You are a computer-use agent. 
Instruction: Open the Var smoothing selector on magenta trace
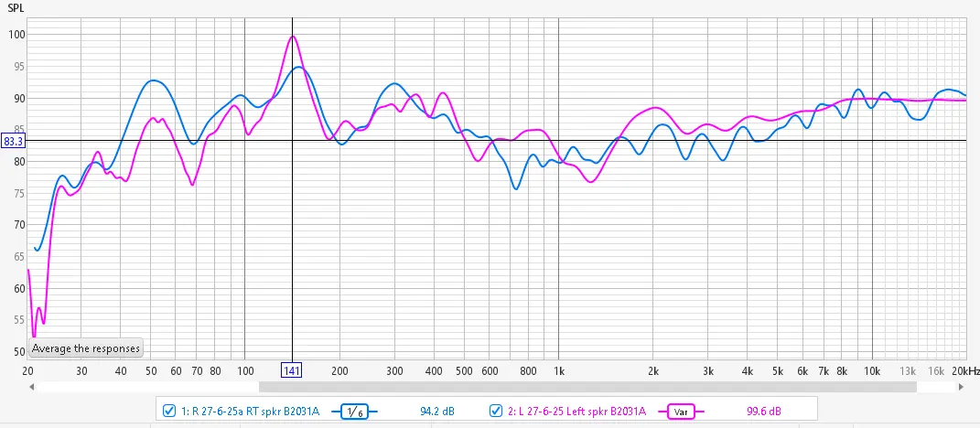(x=681, y=412)
